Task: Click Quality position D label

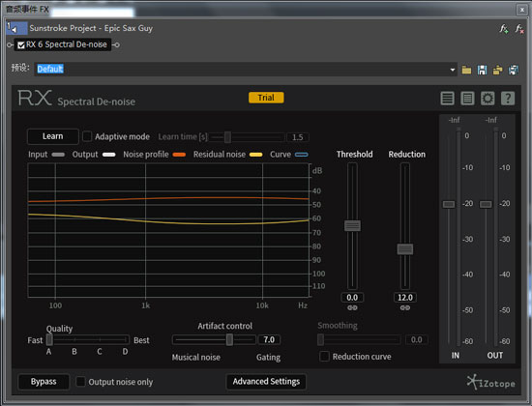Action: tap(125, 352)
